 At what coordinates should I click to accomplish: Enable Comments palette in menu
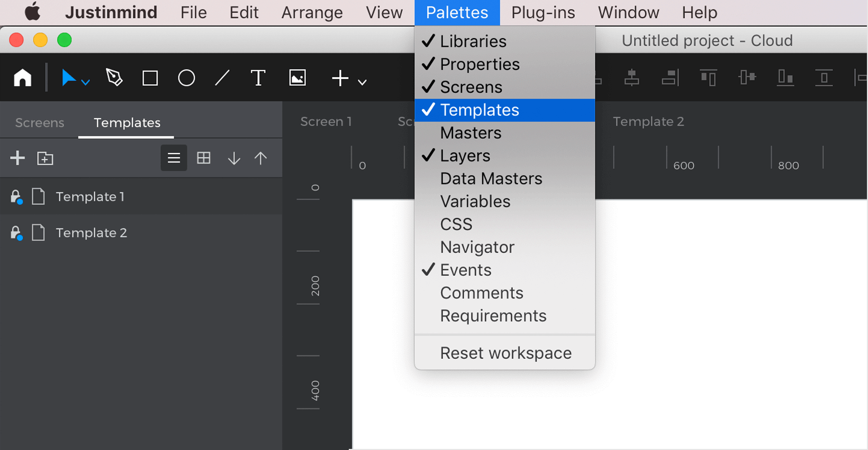point(505,293)
